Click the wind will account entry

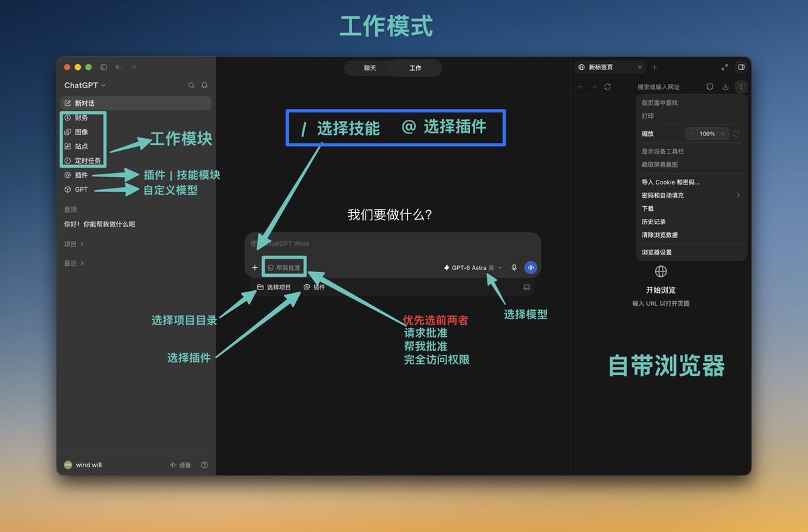(83, 465)
